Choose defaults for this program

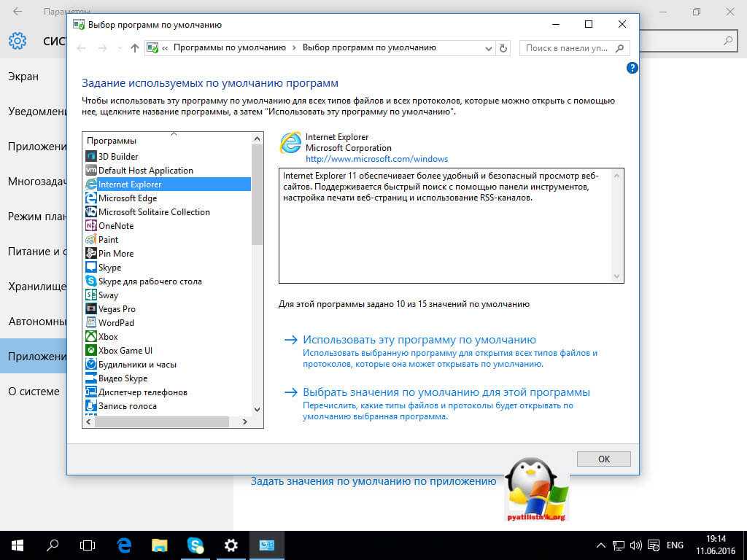coord(446,392)
